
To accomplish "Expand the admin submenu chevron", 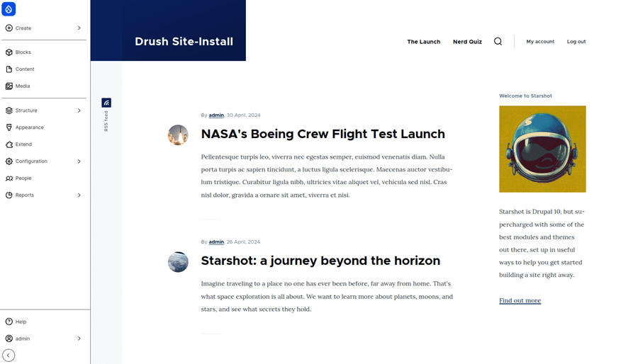I will (x=79, y=339).
